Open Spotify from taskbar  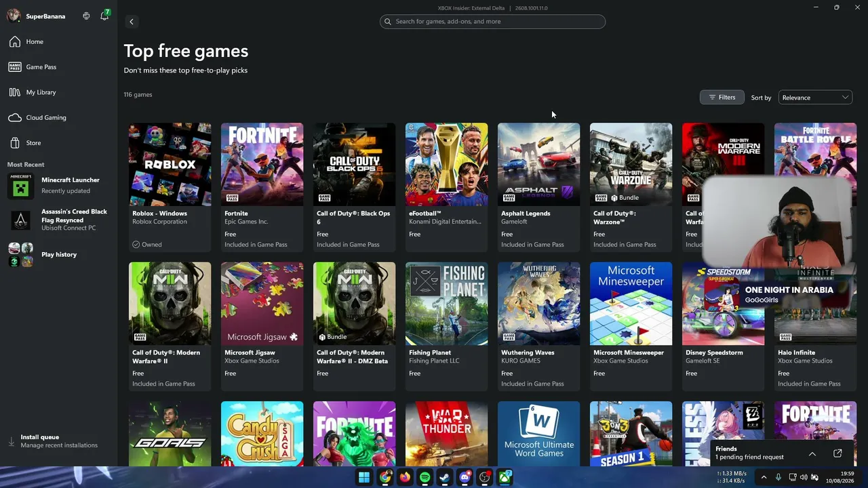point(425,477)
